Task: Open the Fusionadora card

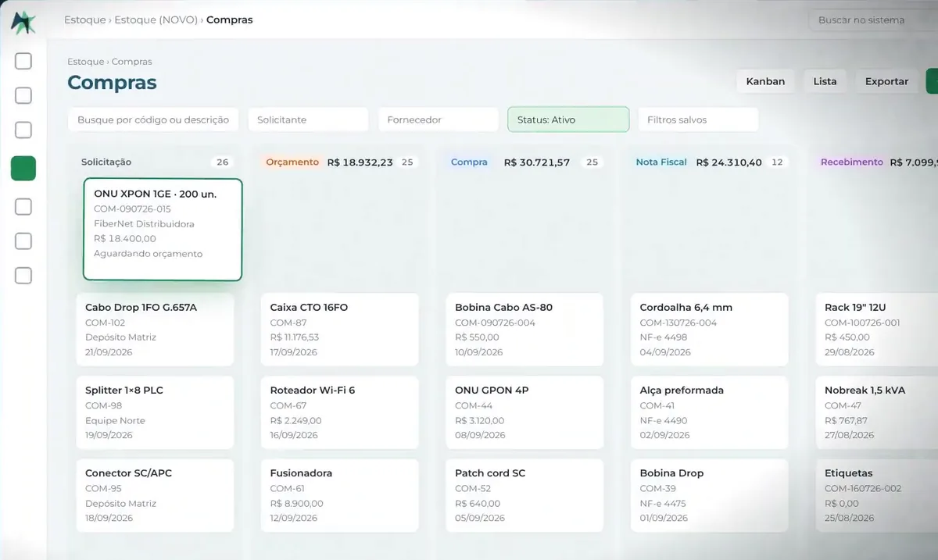Action: click(x=340, y=495)
